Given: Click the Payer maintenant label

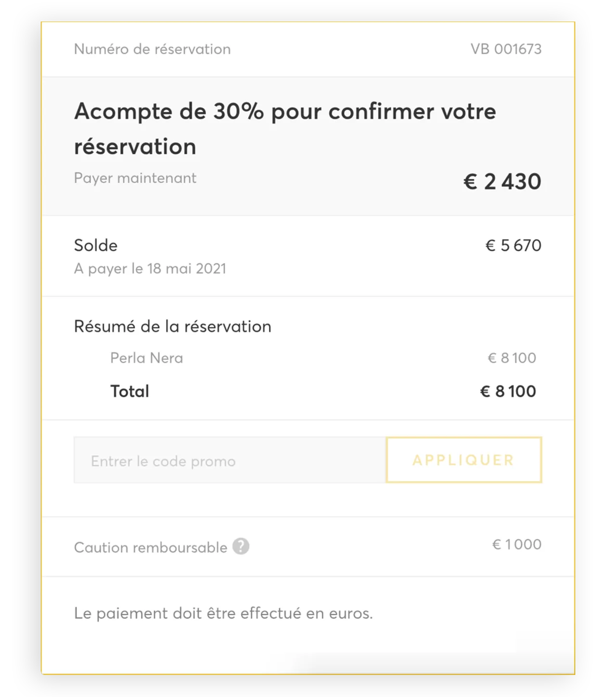Looking at the screenshot, I should [x=135, y=178].
